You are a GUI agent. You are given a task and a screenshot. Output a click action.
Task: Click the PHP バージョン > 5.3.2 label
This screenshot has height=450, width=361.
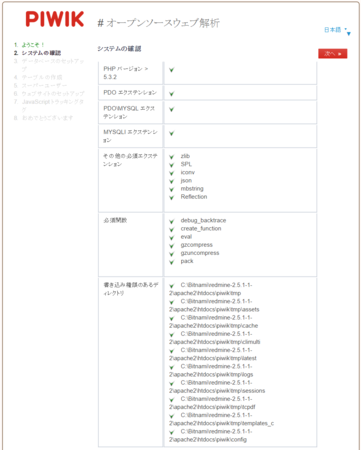click(126, 73)
